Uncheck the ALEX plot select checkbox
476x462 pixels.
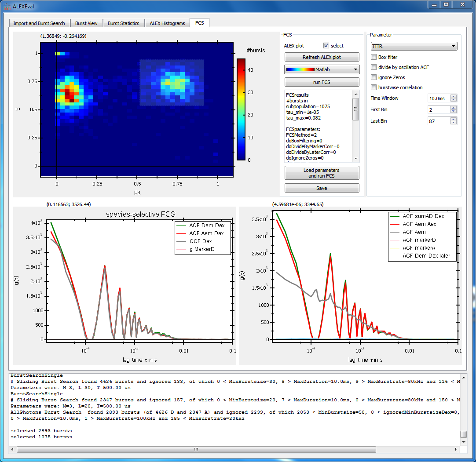[326, 46]
